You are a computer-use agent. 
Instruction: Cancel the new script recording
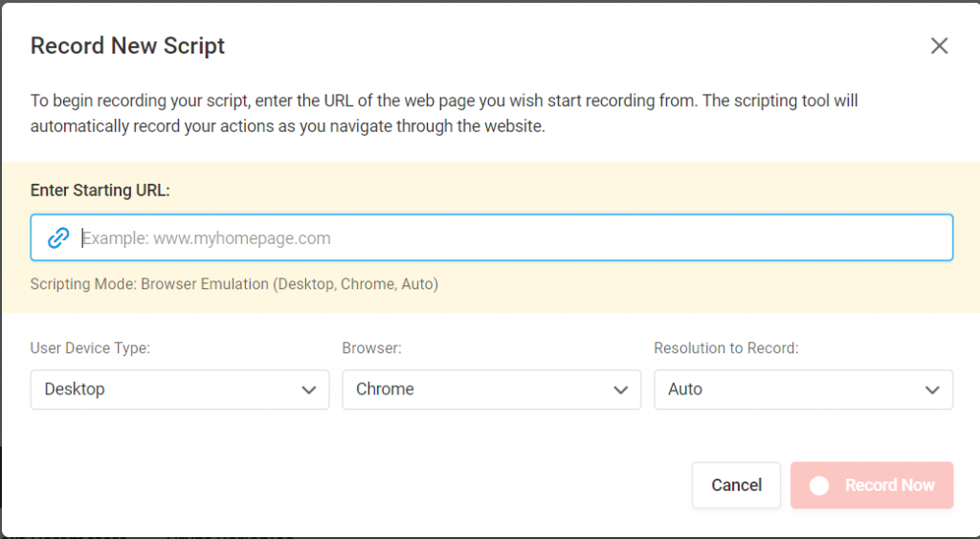736,485
